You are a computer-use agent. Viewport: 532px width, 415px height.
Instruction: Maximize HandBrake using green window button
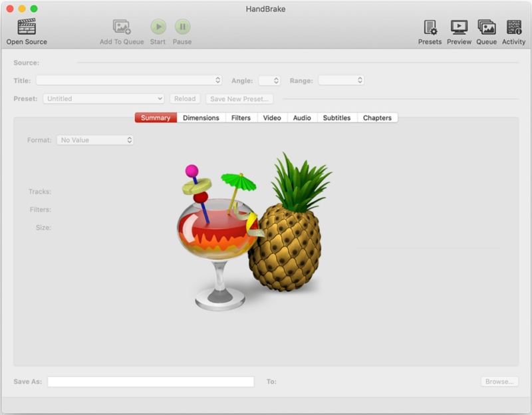pyautogui.click(x=34, y=9)
